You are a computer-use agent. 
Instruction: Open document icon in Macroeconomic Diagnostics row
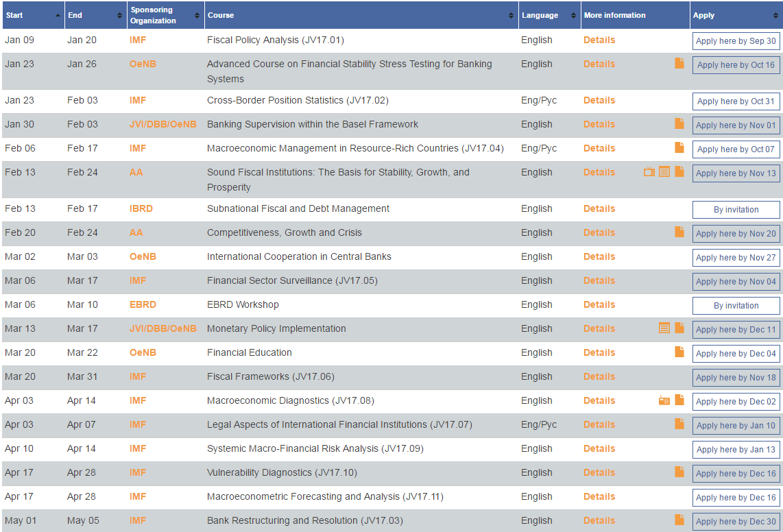[x=679, y=400]
